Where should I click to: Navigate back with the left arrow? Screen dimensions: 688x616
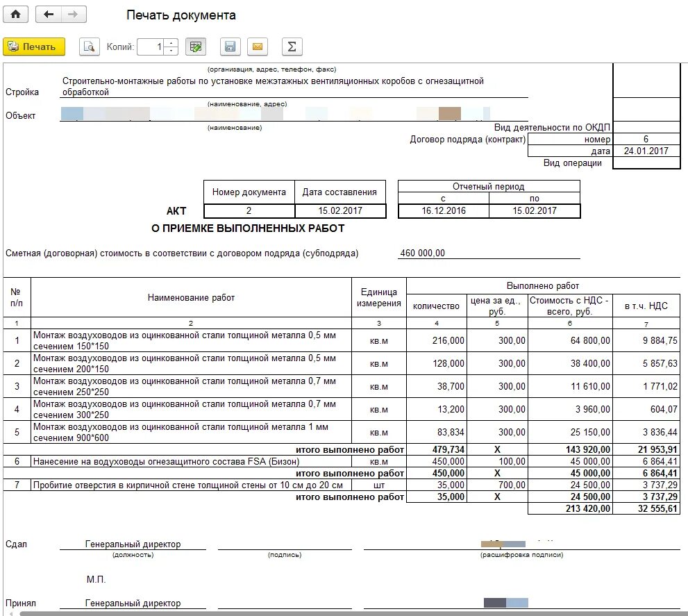[x=49, y=15]
